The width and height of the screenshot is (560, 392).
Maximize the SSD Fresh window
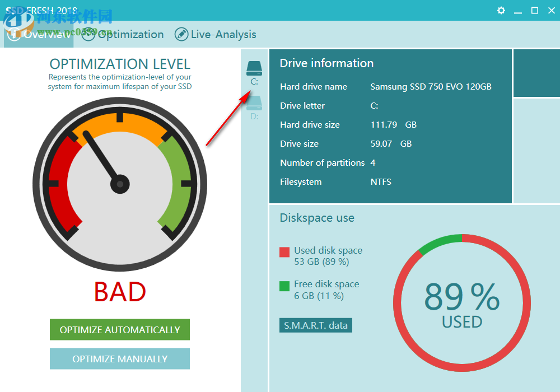point(535,10)
